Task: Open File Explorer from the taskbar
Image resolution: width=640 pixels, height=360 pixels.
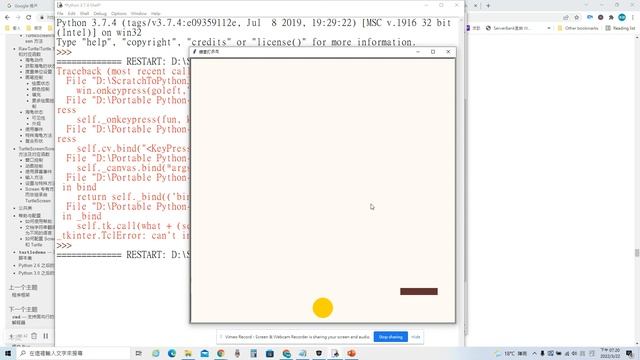Action: 188,353
